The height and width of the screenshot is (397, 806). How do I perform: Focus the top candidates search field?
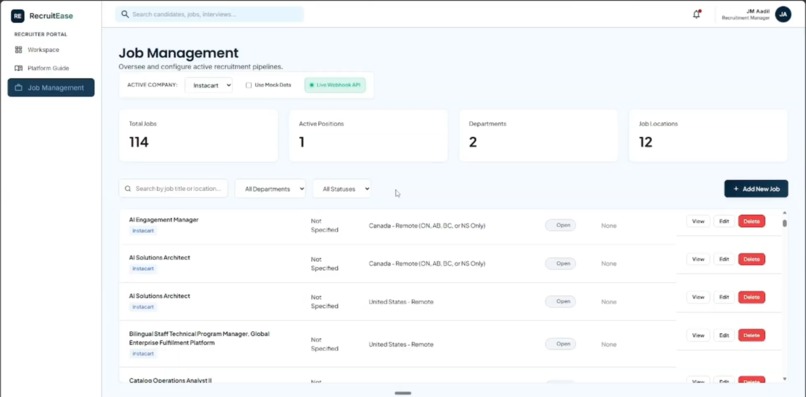point(210,14)
